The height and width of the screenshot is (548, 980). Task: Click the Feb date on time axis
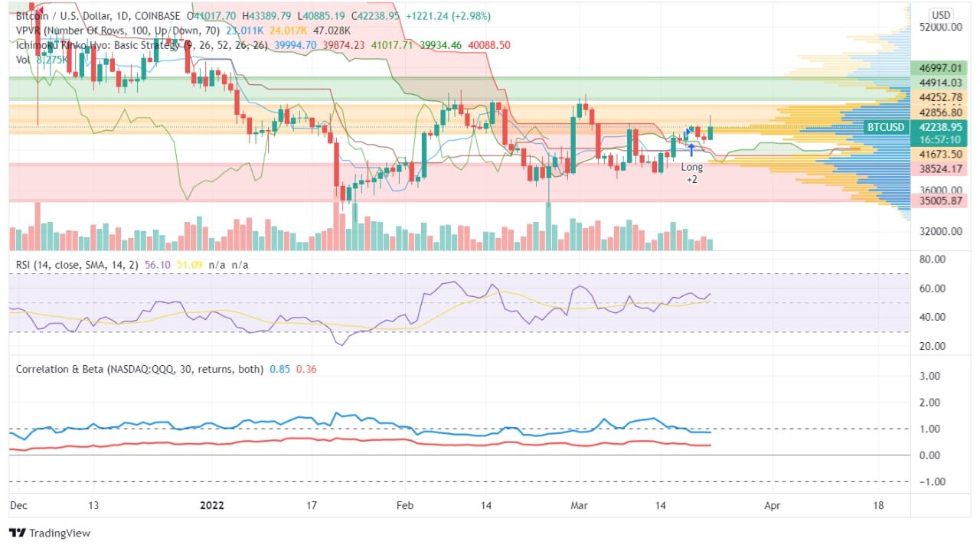(x=404, y=505)
